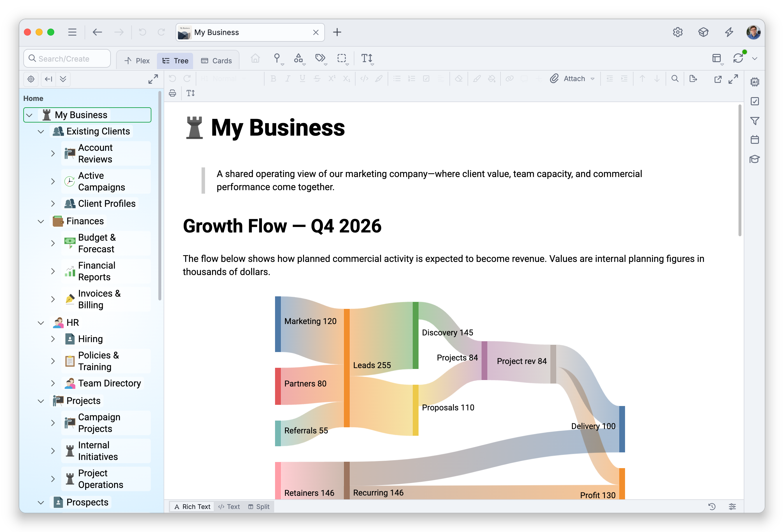Open the tags icon
This screenshot has height=532, width=784.
pos(320,58)
